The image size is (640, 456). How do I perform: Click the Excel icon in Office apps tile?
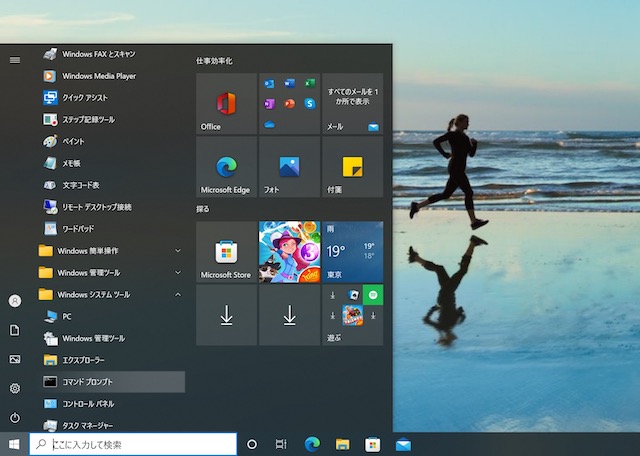[310, 83]
